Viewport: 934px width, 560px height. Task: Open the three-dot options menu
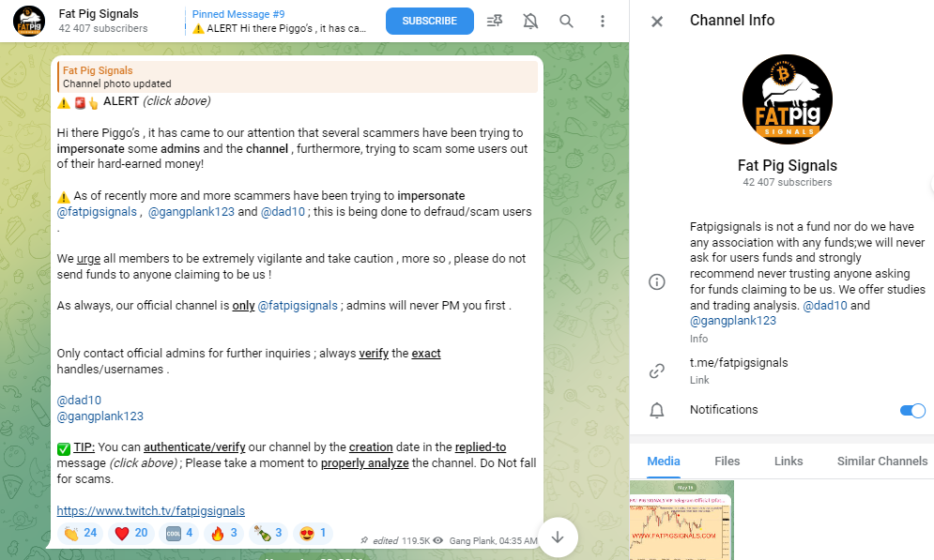603,20
